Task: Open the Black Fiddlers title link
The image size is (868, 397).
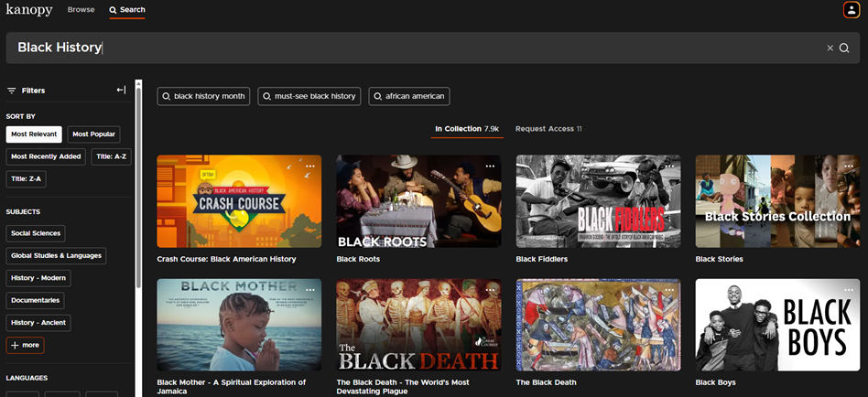Action: click(x=541, y=259)
